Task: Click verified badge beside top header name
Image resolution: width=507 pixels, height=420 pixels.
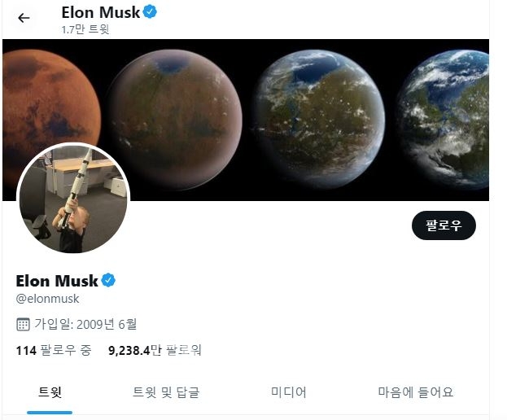Action: tap(150, 12)
